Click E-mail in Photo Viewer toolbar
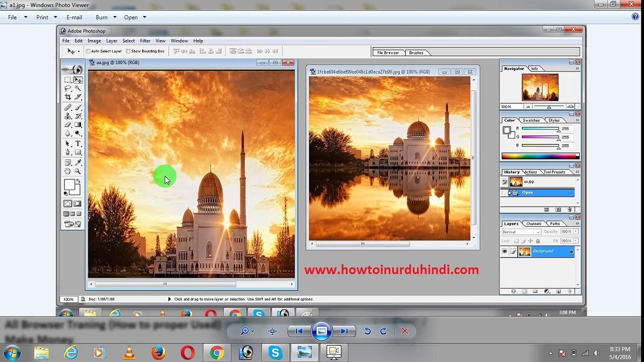 pos(74,17)
